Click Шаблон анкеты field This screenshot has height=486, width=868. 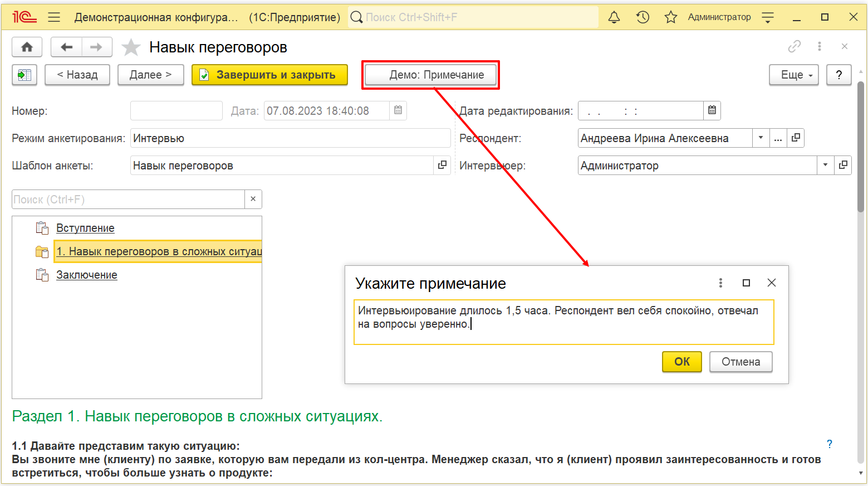pos(282,165)
